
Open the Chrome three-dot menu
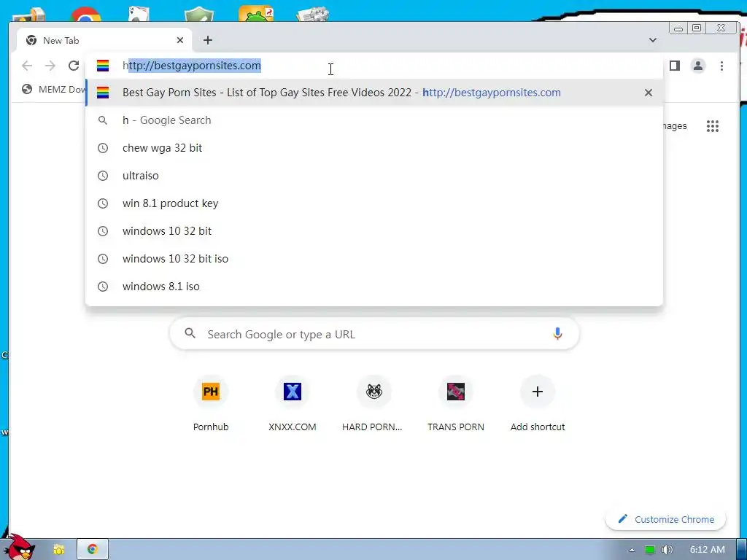click(x=721, y=66)
